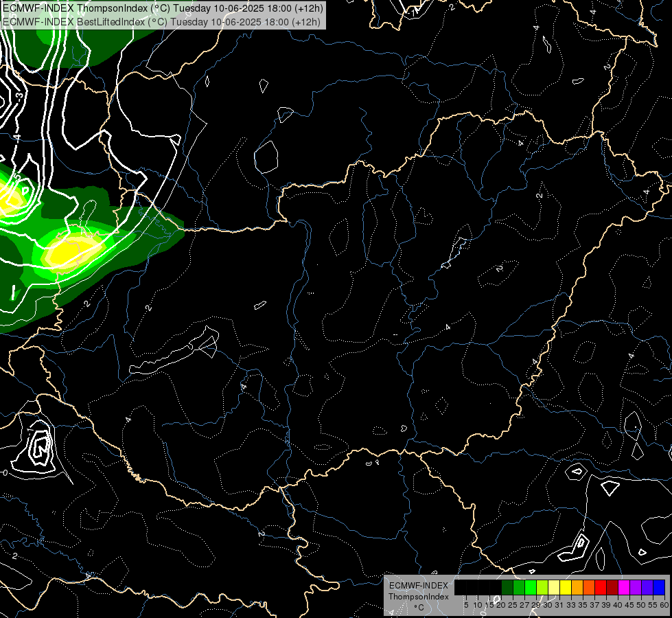Click the purple 45-50 legend swatch
This screenshot has height=618, width=672.
click(x=636, y=587)
